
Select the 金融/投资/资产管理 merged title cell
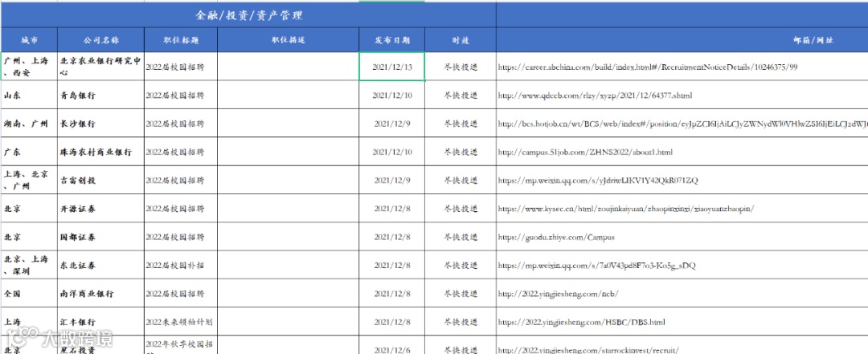click(248, 15)
